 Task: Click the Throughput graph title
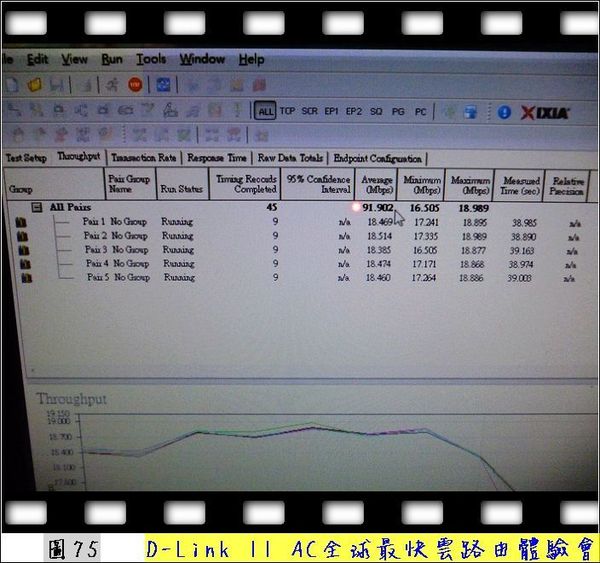(72, 399)
